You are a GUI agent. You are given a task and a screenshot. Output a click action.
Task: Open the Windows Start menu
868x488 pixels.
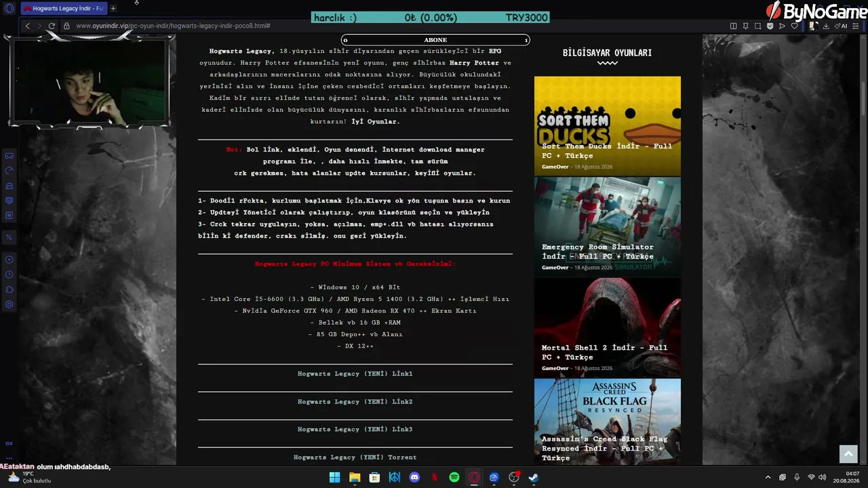click(334, 477)
